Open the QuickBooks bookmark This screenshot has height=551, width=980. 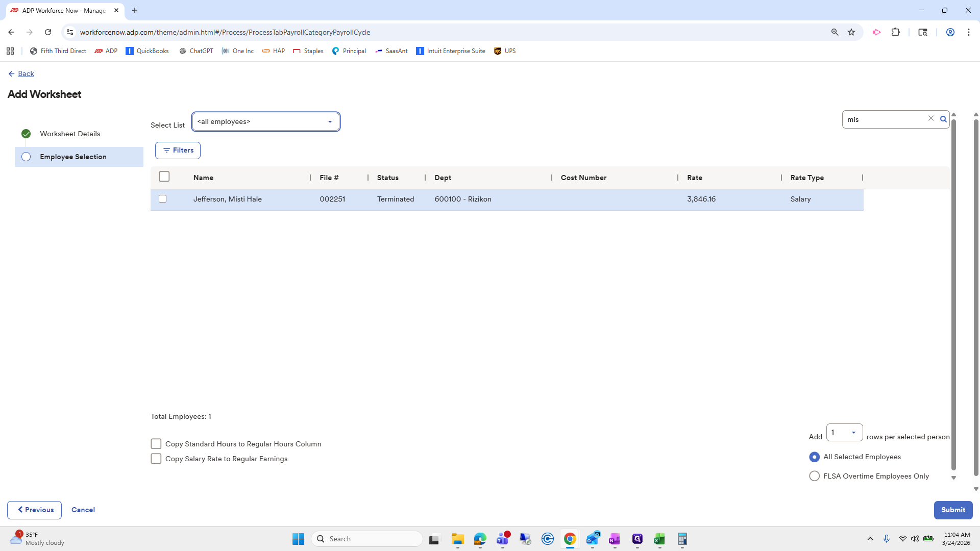(148, 51)
